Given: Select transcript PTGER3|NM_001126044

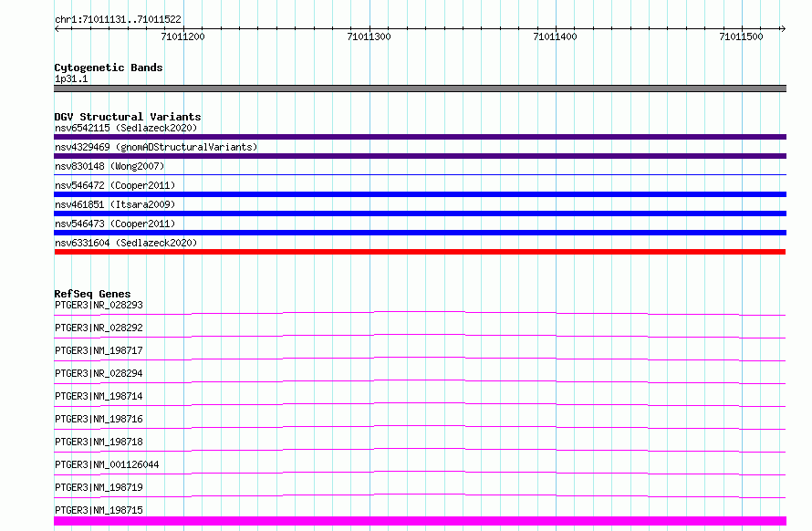Looking at the screenshot, I should (x=107, y=464).
